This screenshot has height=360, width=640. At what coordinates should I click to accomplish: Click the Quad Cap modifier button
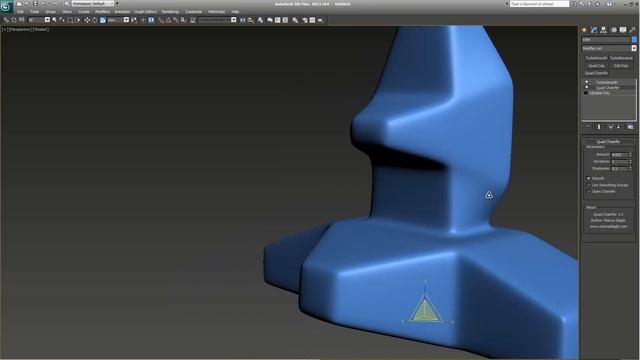click(x=596, y=66)
